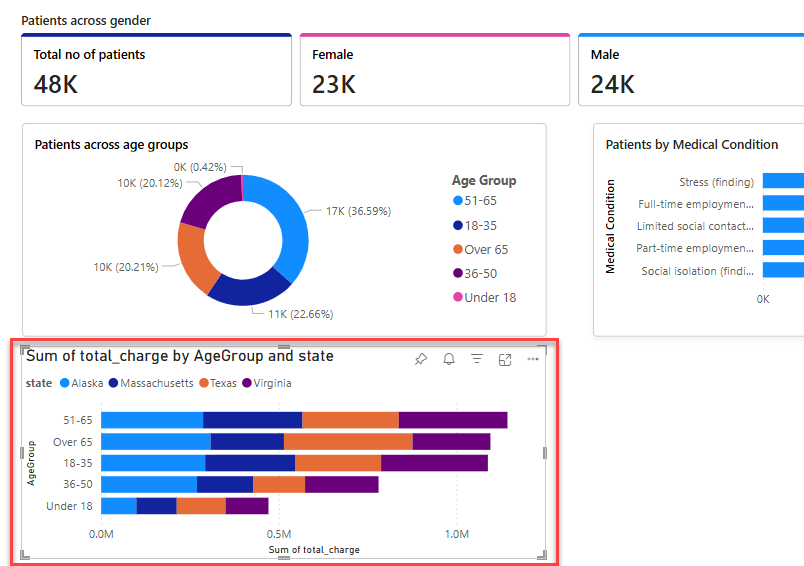Click the 0K (0.42%) data label

click(200, 167)
